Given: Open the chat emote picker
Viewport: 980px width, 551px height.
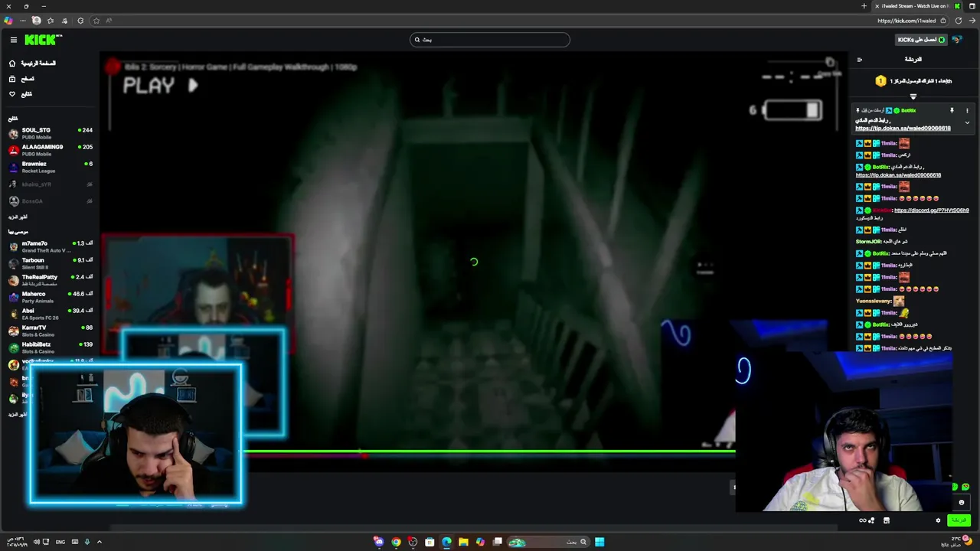Looking at the screenshot, I should [x=962, y=503].
